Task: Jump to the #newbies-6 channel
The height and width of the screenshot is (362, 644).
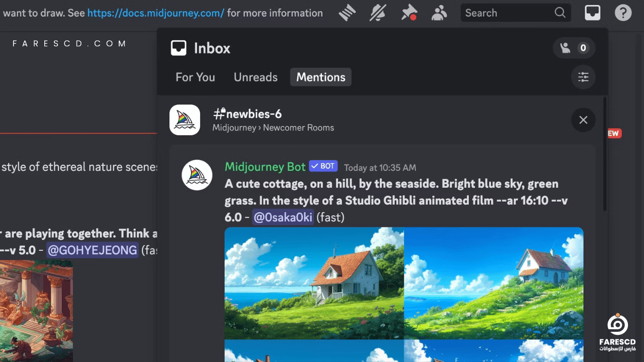Action: 247,114
